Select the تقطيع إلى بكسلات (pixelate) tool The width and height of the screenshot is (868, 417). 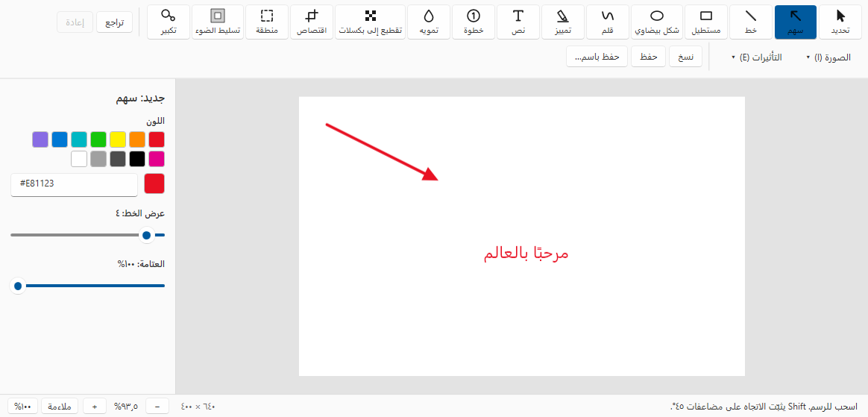[x=371, y=22]
